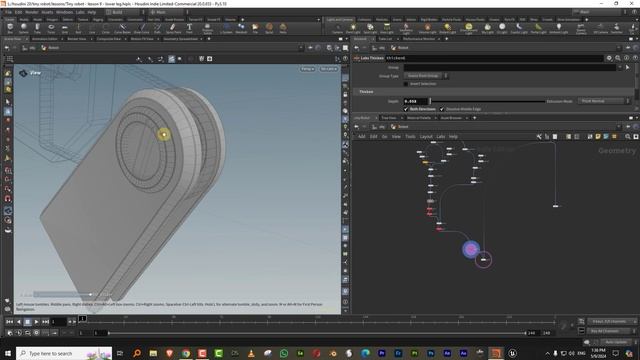640x360 pixels.
Task: Jump to first frame button
Action: coord(9,322)
